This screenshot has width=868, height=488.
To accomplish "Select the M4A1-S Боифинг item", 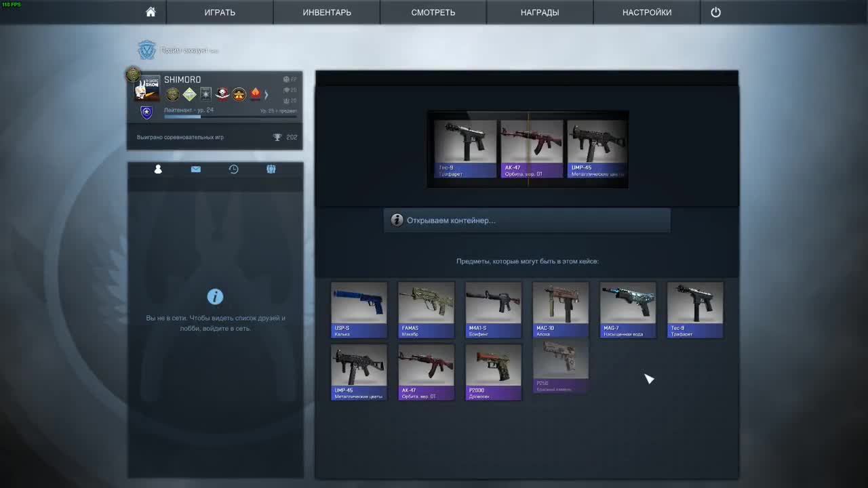I will (493, 310).
